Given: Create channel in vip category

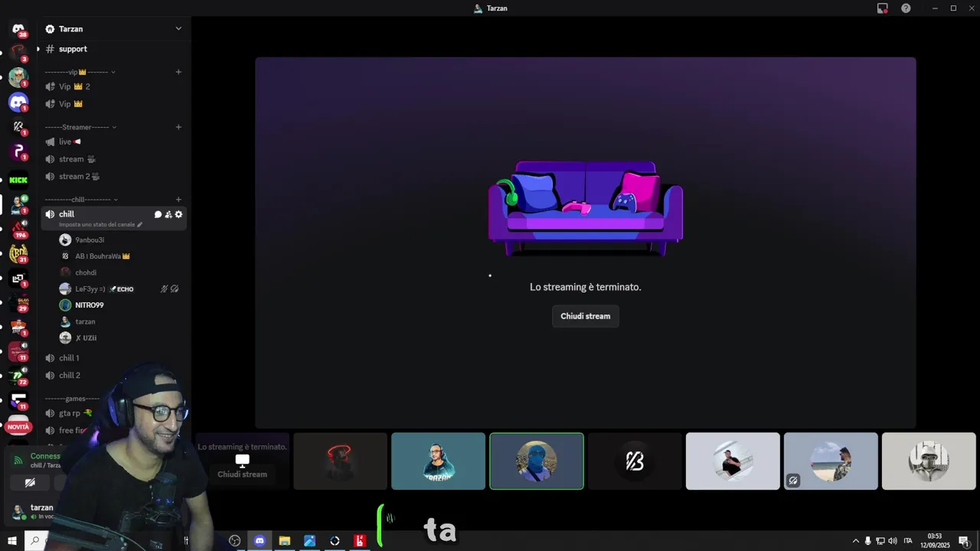Looking at the screenshot, I should (x=178, y=72).
